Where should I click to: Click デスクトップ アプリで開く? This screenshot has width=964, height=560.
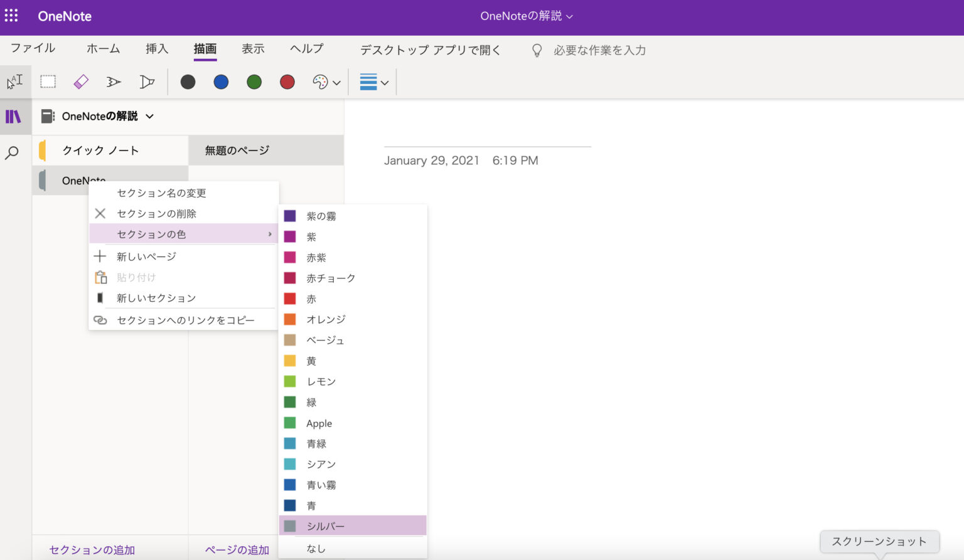click(431, 50)
